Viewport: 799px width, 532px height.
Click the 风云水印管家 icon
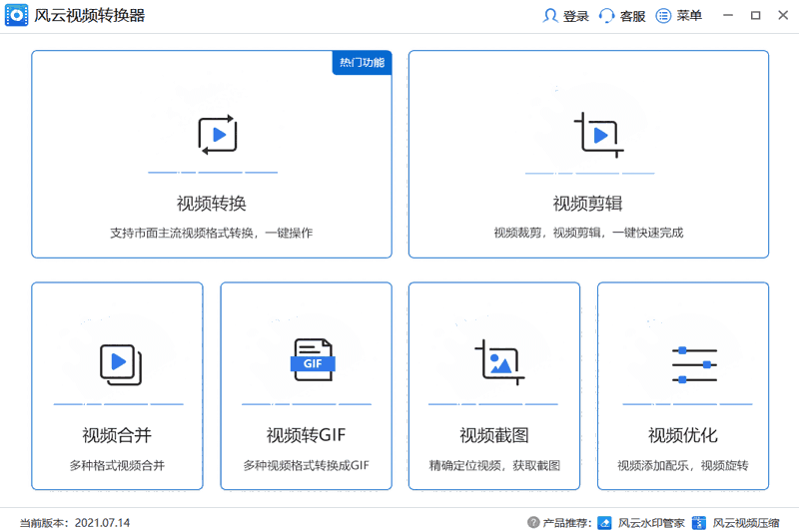click(x=604, y=523)
